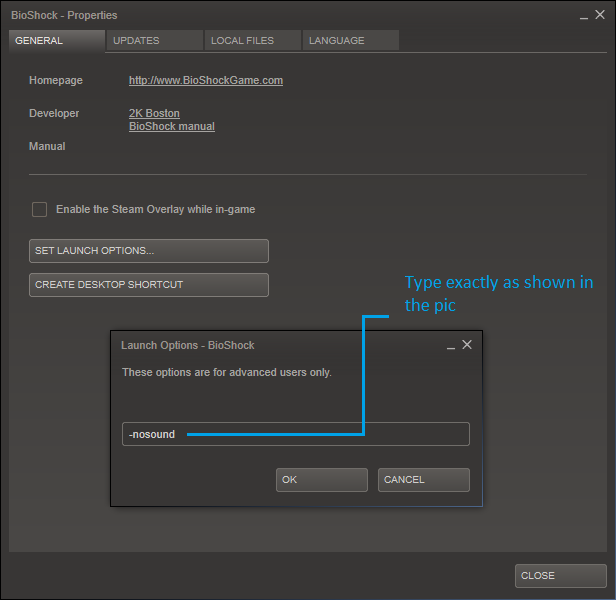Close the Launch Options dialog with X
616x600 pixels.
[467, 345]
